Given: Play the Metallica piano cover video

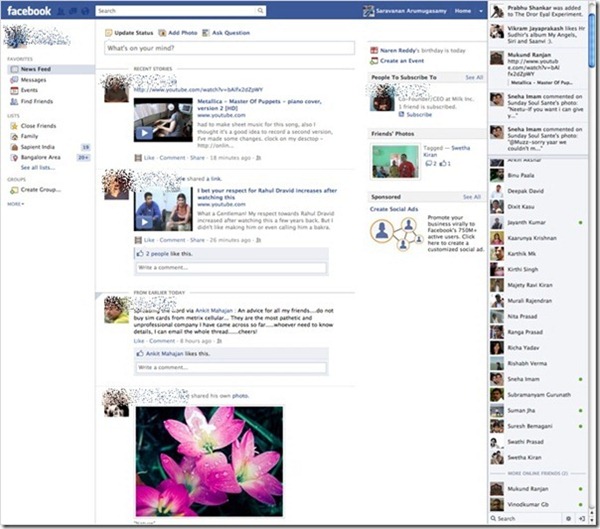Looking at the screenshot, I should point(146,132).
